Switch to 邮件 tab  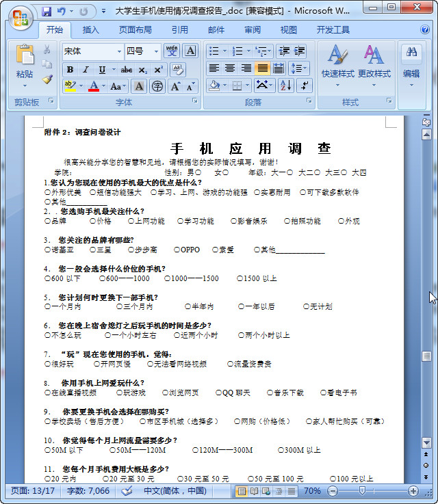coord(216,30)
